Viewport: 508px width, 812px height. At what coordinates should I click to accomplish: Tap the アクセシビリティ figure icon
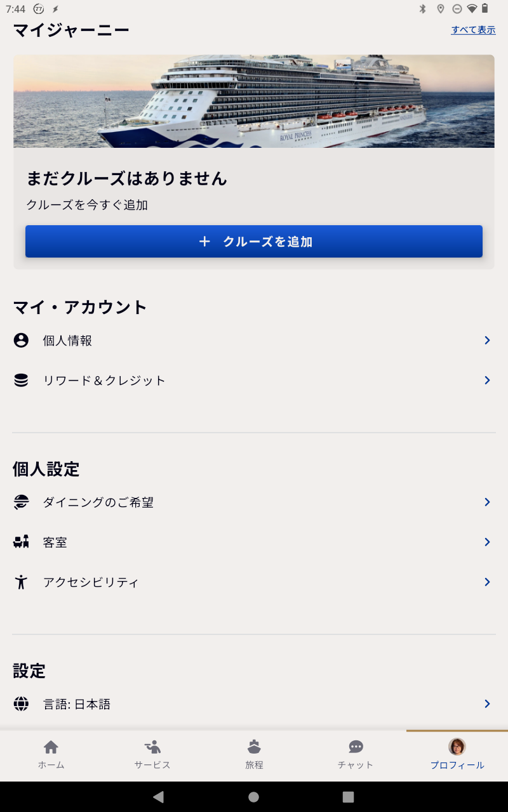(21, 582)
